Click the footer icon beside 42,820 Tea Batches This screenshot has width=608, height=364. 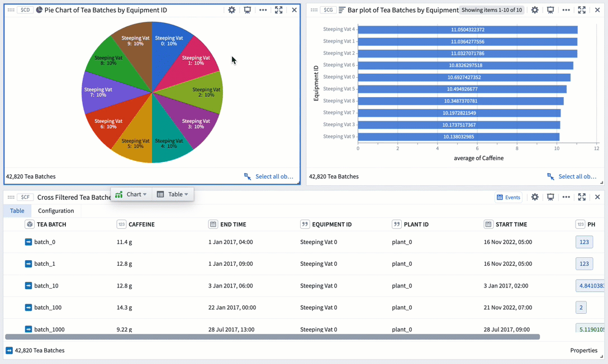[x=9, y=351]
